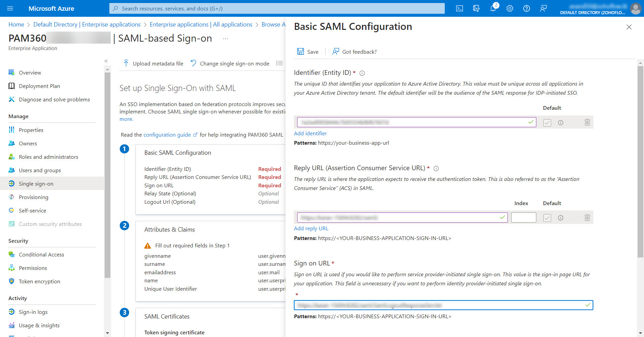Select Users and groups in the sidebar
Screen dimensions: 644x337
tap(40, 170)
